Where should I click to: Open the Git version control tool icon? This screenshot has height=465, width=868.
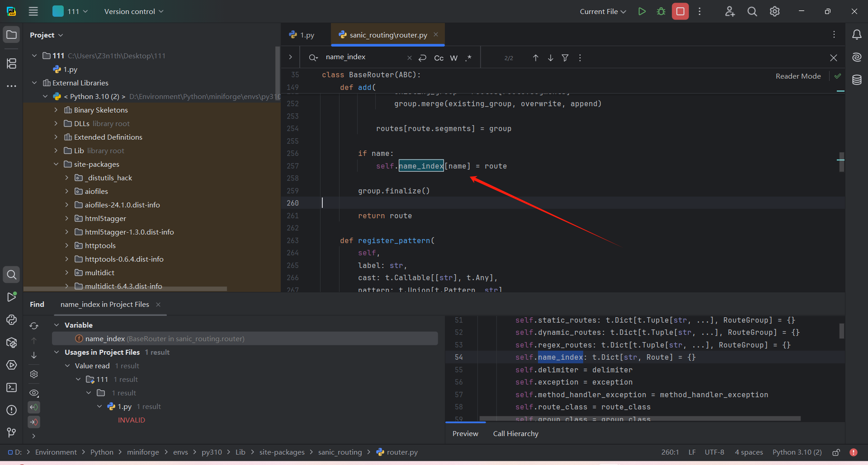click(12, 432)
